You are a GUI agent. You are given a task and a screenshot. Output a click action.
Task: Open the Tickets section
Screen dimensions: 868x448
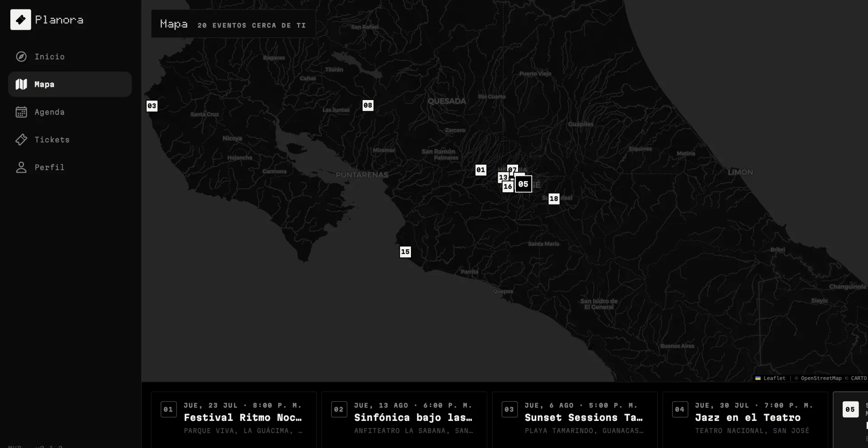(70, 139)
